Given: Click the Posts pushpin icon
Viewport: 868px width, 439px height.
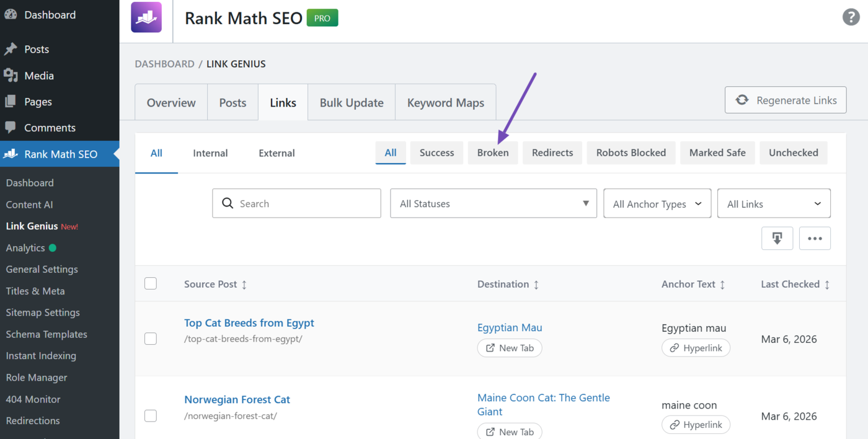Looking at the screenshot, I should click(x=11, y=50).
